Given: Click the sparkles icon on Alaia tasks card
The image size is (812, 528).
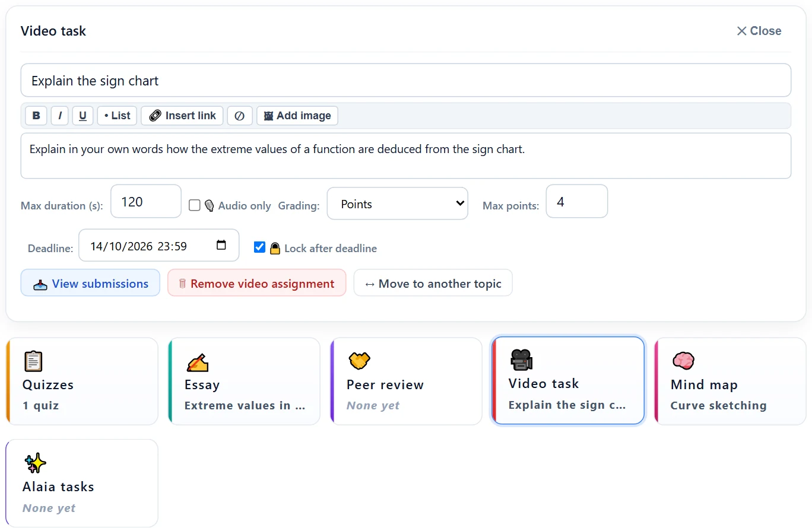Looking at the screenshot, I should pos(35,463).
